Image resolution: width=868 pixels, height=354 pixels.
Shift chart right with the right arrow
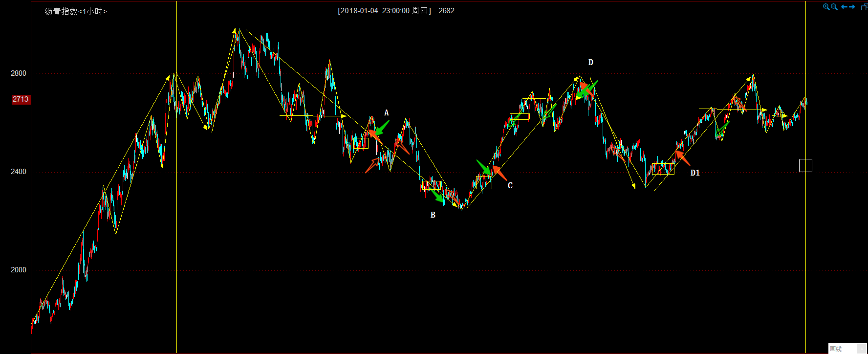click(852, 7)
